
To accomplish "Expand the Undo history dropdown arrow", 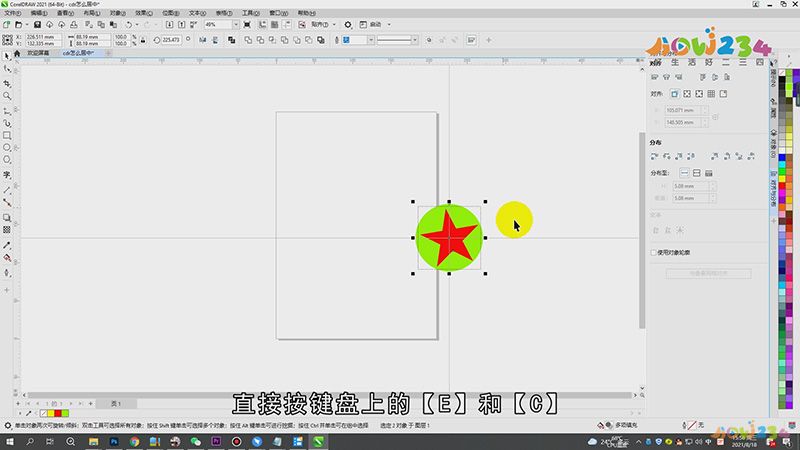I will click(137, 24).
